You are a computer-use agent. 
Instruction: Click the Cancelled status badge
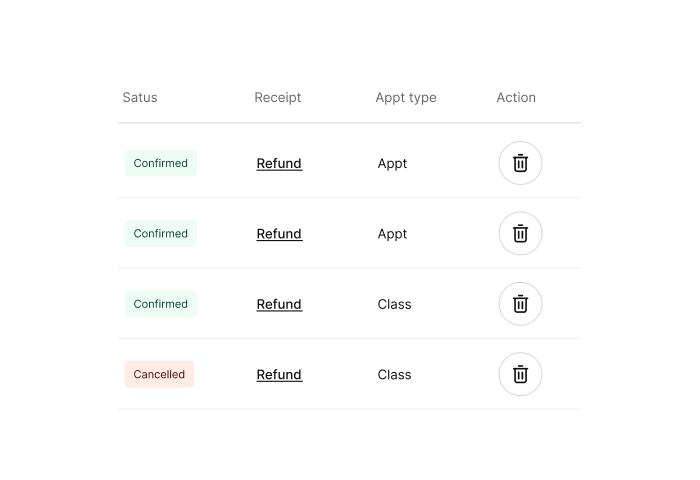point(159,374)
